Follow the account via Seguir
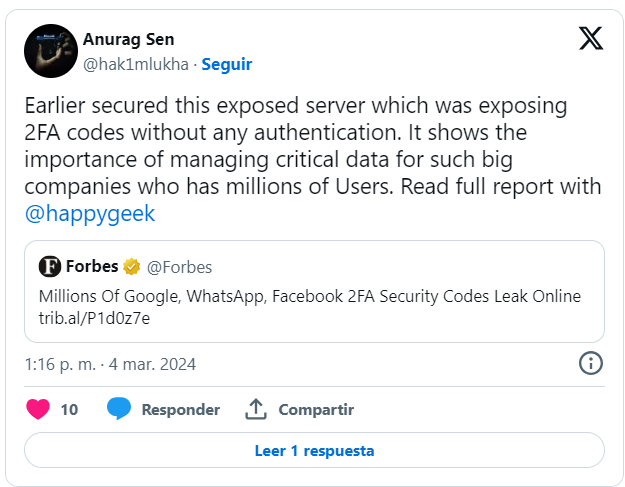Screen dimensions: 625x487 227,64
